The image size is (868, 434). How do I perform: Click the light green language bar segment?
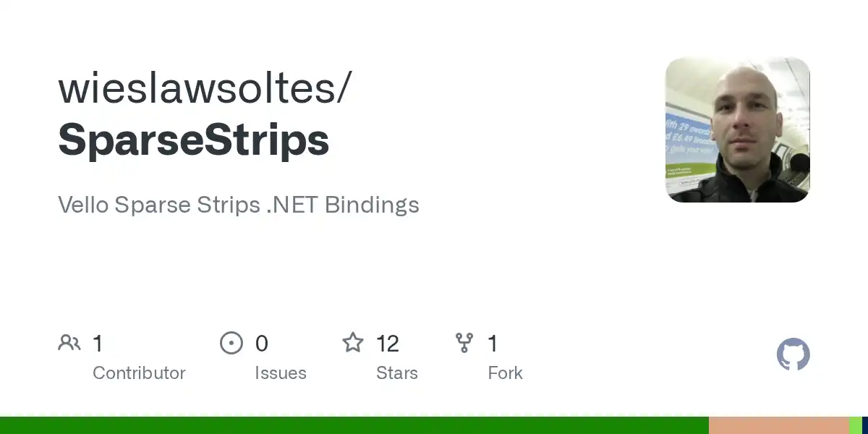click(855, 425)
